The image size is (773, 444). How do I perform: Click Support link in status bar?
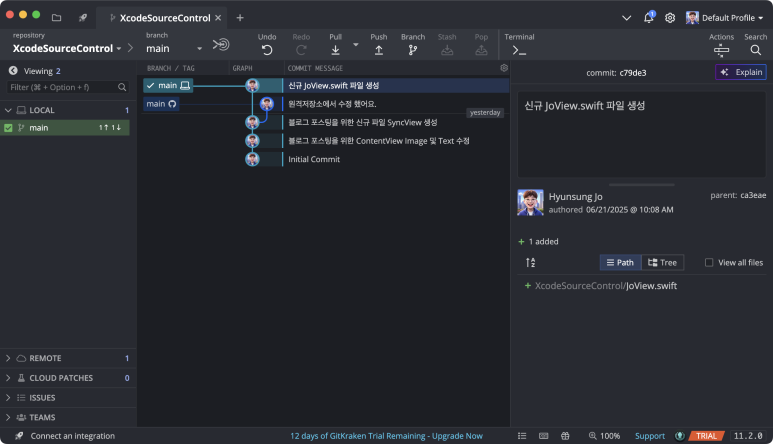(650, 436)
